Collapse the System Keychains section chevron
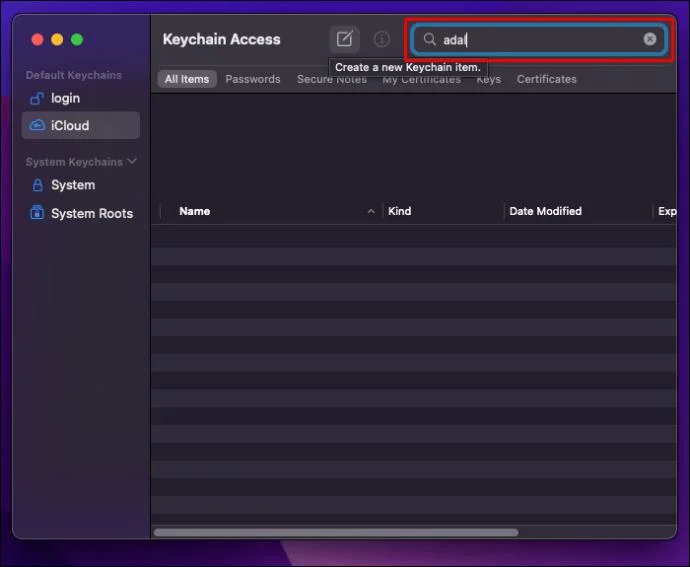Screen dimensions: 690x567 [132, 161]
